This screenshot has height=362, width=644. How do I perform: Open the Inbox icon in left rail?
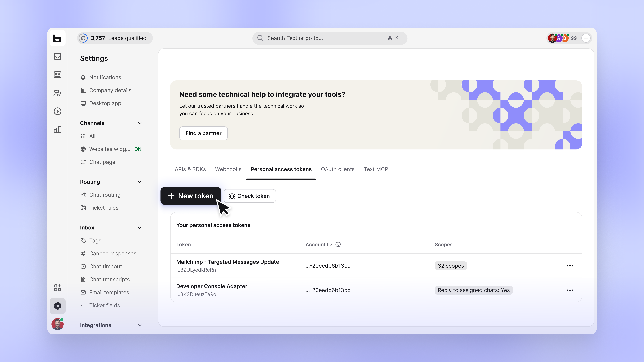[x=58, y=56]
